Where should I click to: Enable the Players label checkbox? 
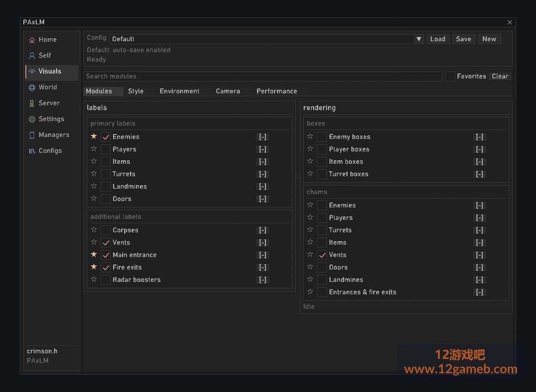click(x=106, y=149)
